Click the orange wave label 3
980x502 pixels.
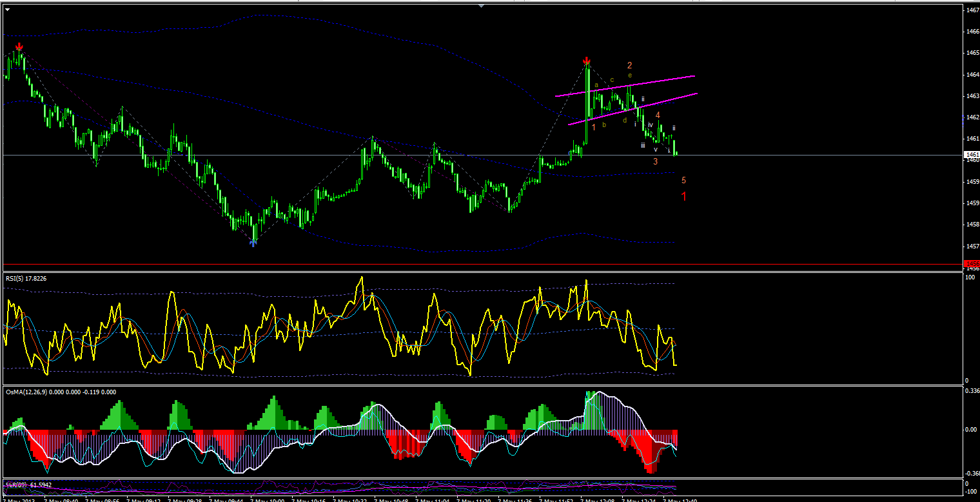[x=655, y=161]
